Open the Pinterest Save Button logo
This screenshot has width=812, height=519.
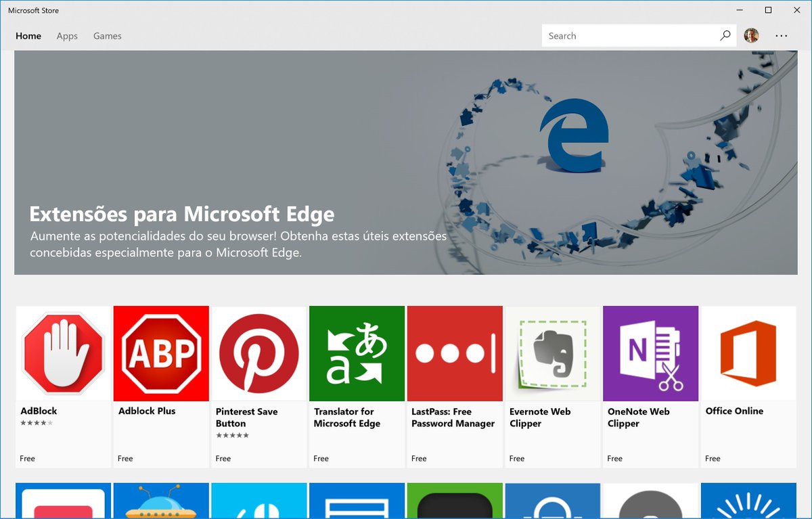click(259, 353)
